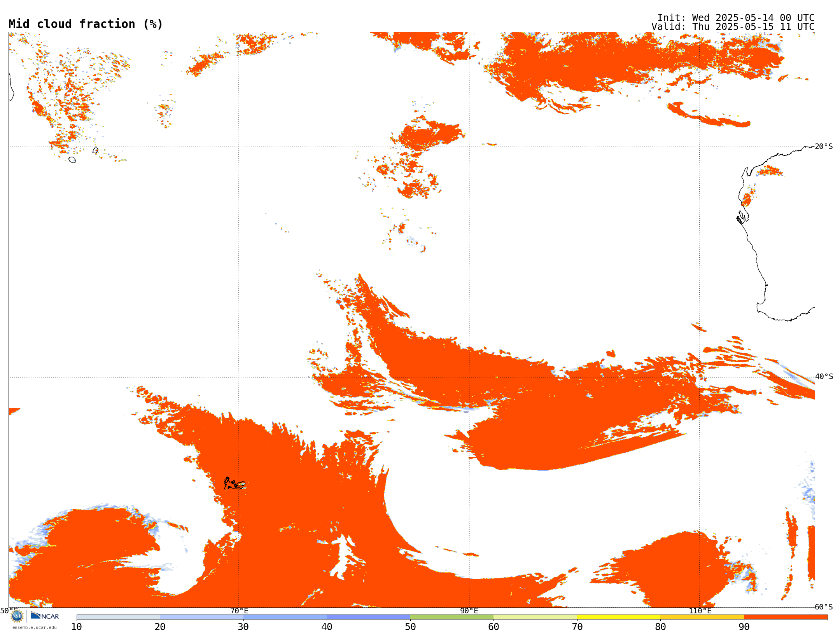
Task: Pick the green 50-60 colorbar segment
Action: [x=452, y=617]
